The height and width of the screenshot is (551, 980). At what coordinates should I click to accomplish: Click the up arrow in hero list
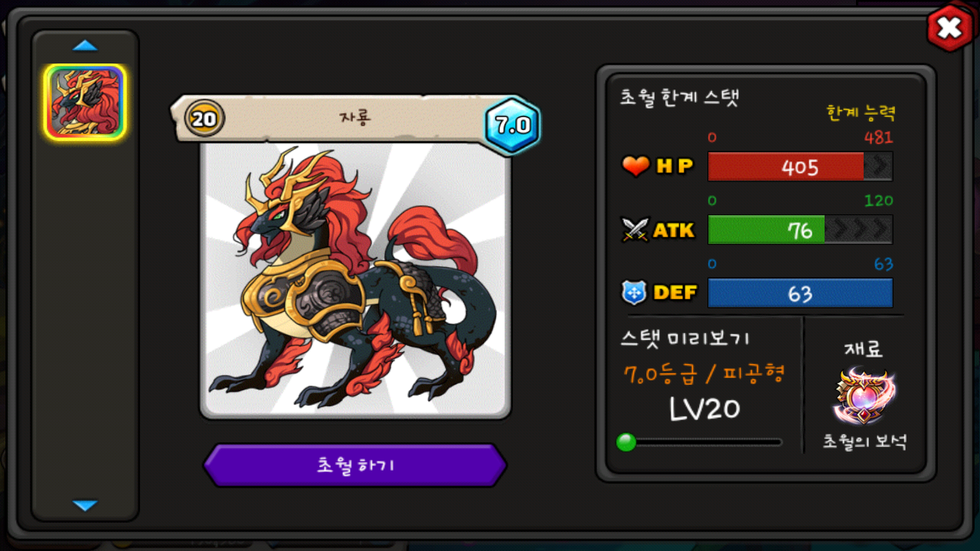click(85, 46)
